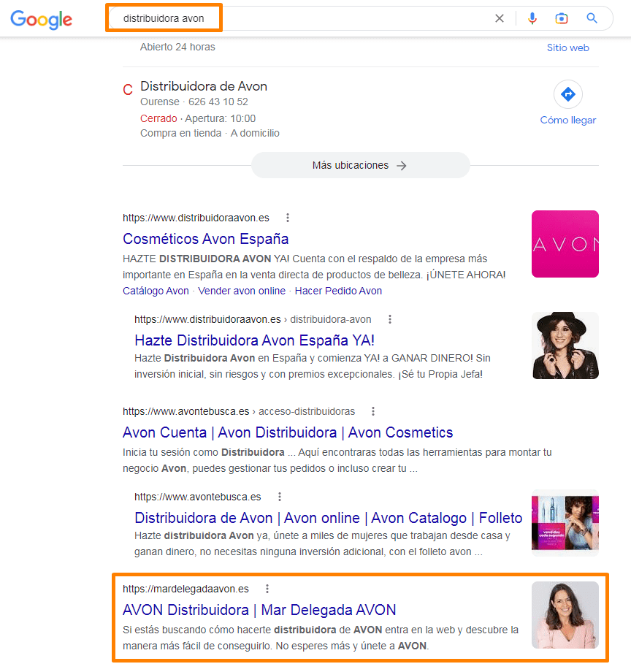This screenshot has width=631, height=672.
Task: Open the three-dot menu beside Avon Cuenta result
Action: tap(373, 411)
